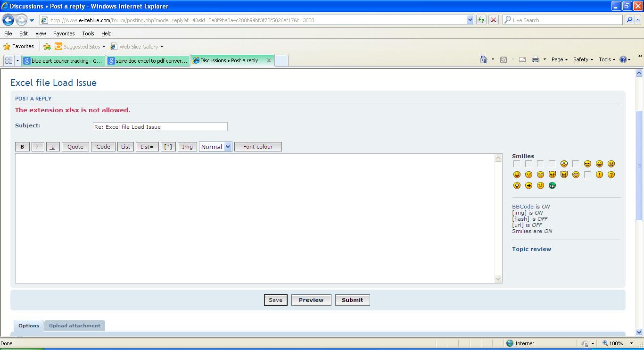Open the Tools command bar dropdown
Screen dimensions: 644x350
[607, 59]
